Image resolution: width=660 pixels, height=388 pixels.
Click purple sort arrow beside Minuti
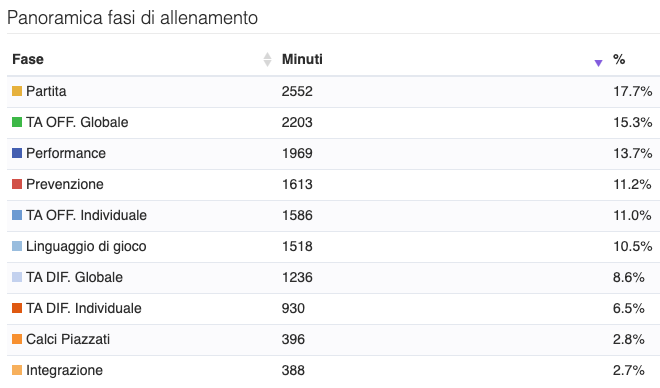[x=598, y=63]
